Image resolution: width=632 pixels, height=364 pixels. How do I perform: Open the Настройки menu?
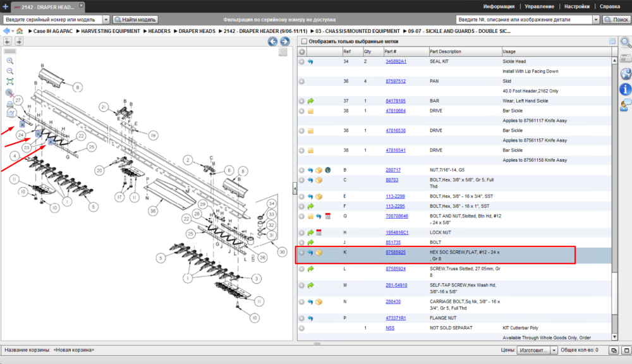pyautogui.click(x=577, y=6)
